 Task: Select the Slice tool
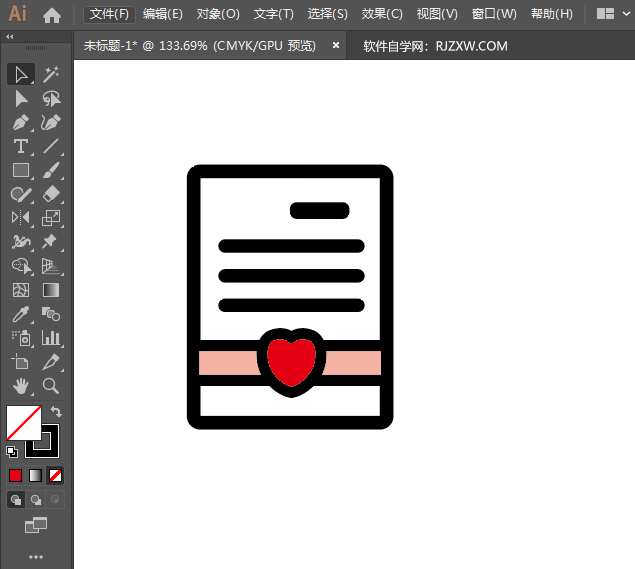pos(51,362)
